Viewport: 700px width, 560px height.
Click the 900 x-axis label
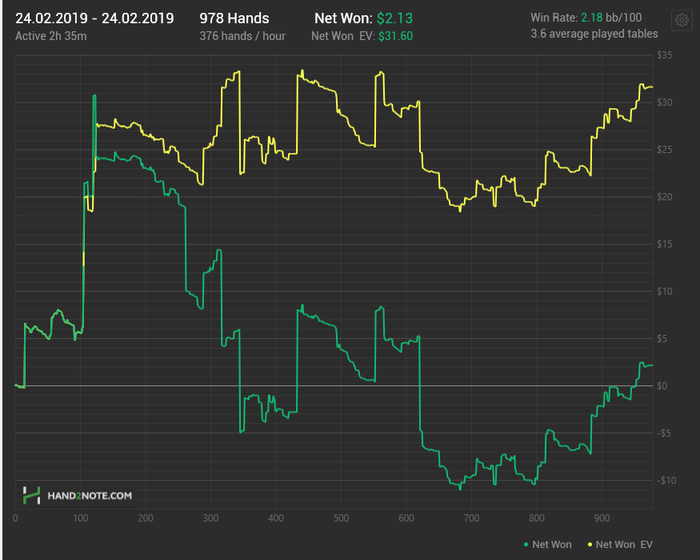(x=602, y=518)
